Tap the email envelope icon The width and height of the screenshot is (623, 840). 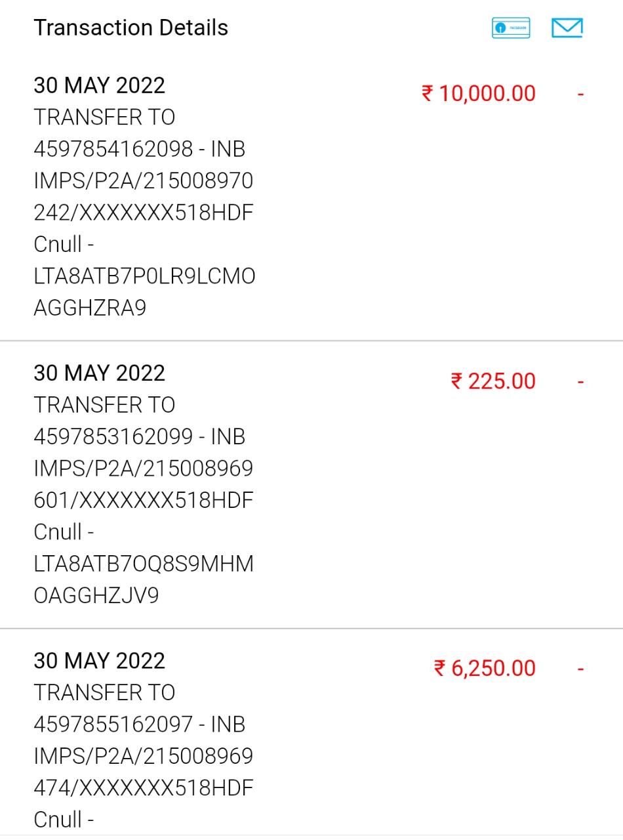tap(567, 28)
